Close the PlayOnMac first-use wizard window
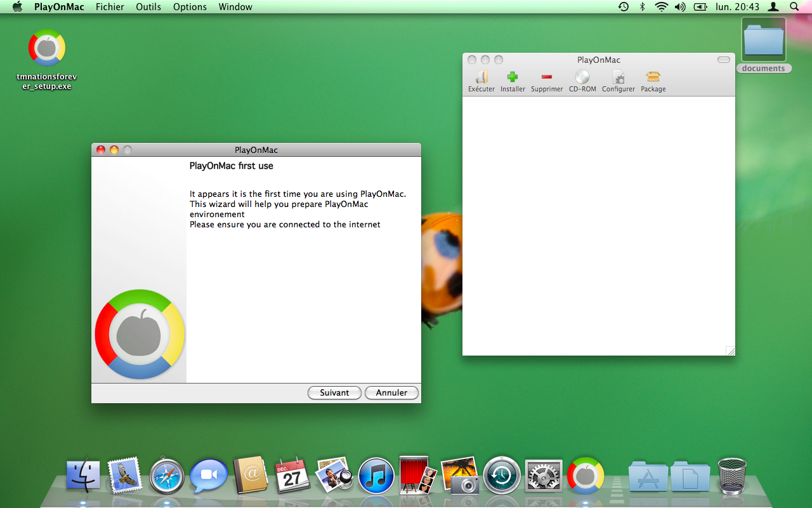This screenshot has height=508, width=812. (x=101, y=150)
